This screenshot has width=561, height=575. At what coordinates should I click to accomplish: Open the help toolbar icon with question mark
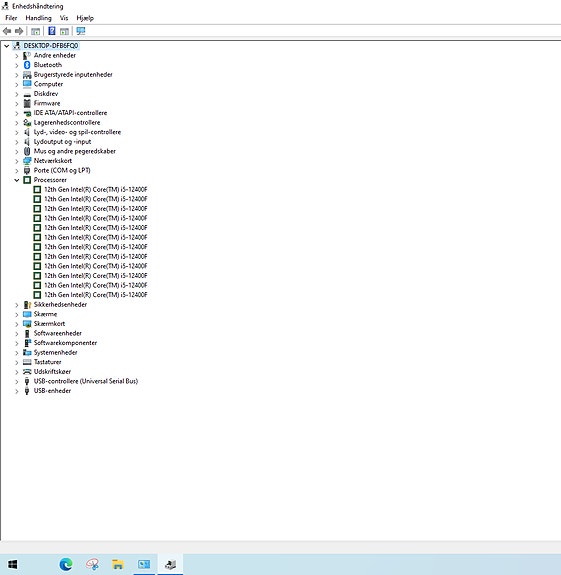pos(52,31)
